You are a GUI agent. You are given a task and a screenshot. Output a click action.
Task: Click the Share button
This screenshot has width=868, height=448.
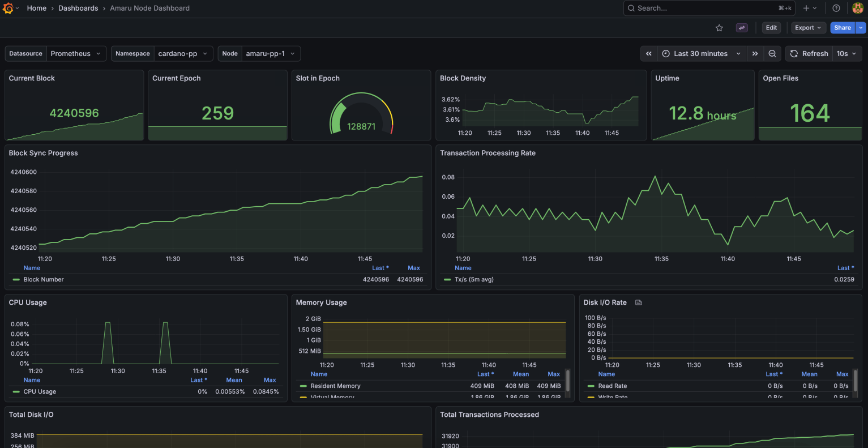tap(843, 28)
